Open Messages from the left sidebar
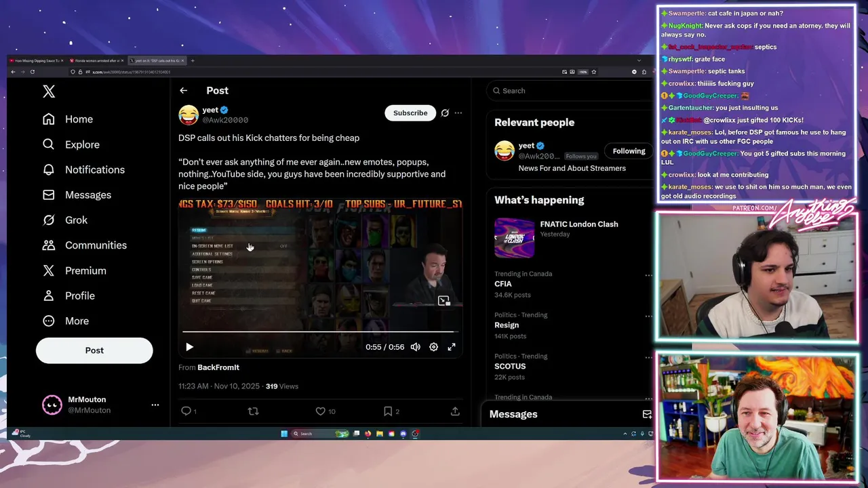 [x=77, y=195]
